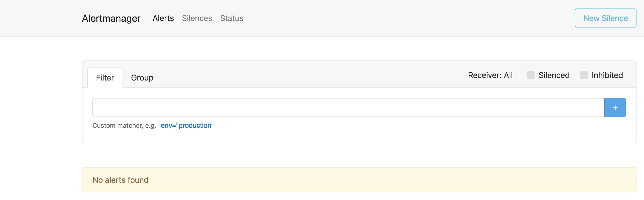Click the "All" value next to Receiver
The width and height of the screenshot is (644, 200).
[x=508, y=75]
